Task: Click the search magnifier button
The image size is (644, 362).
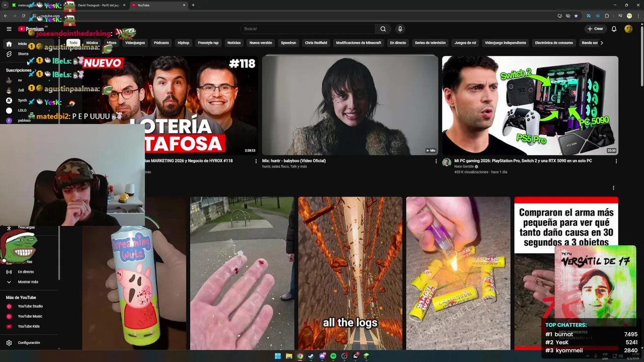Action: point(383,29)
